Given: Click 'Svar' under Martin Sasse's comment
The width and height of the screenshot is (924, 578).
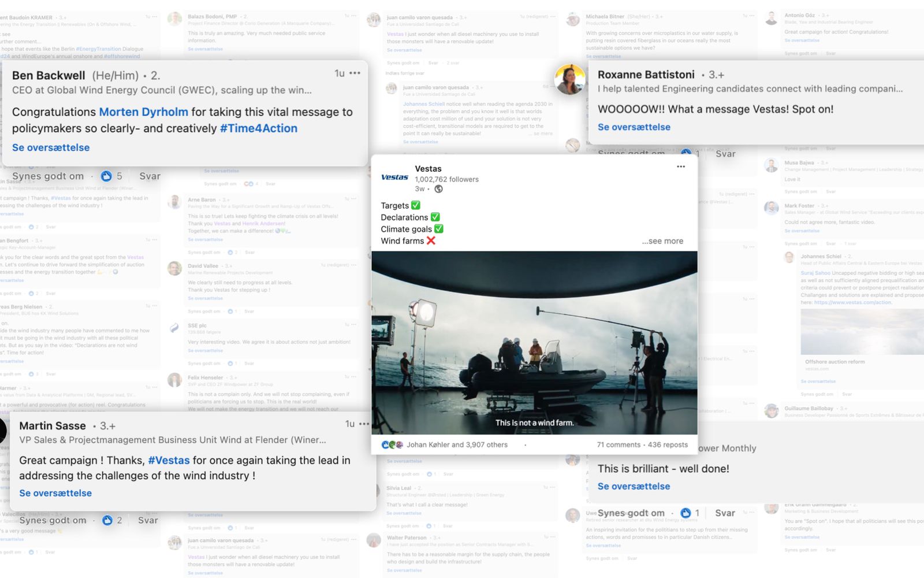Looking at the screenshot, I should coord(148,520).
